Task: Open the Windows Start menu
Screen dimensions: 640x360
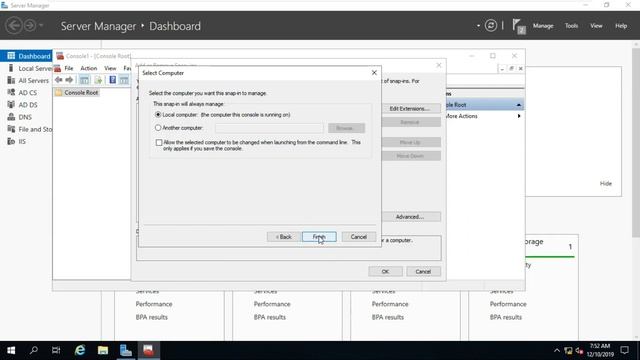Action: pyautogui.click(x=11, y=350)
